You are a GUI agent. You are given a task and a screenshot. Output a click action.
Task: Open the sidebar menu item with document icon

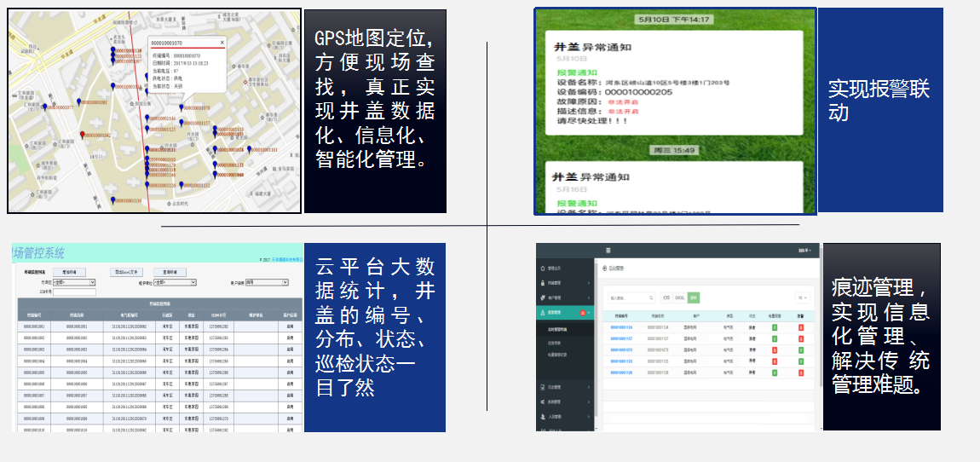(x=565, y=387)
